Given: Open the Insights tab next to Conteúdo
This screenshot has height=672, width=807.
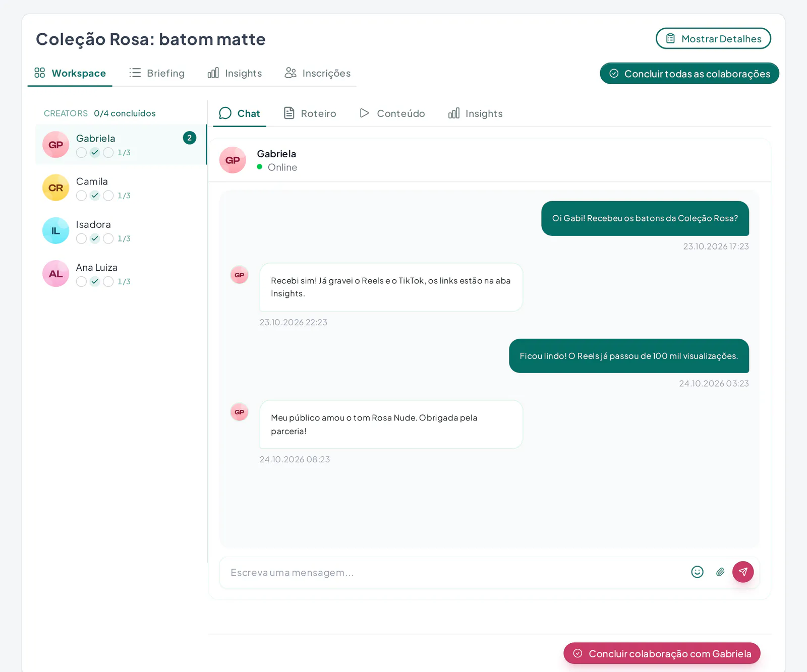Looking at the screenshot, I should [x=475, y=113].
